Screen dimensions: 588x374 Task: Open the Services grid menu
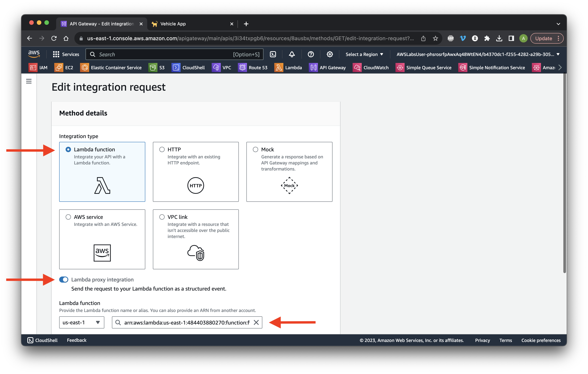pos(66,54)
